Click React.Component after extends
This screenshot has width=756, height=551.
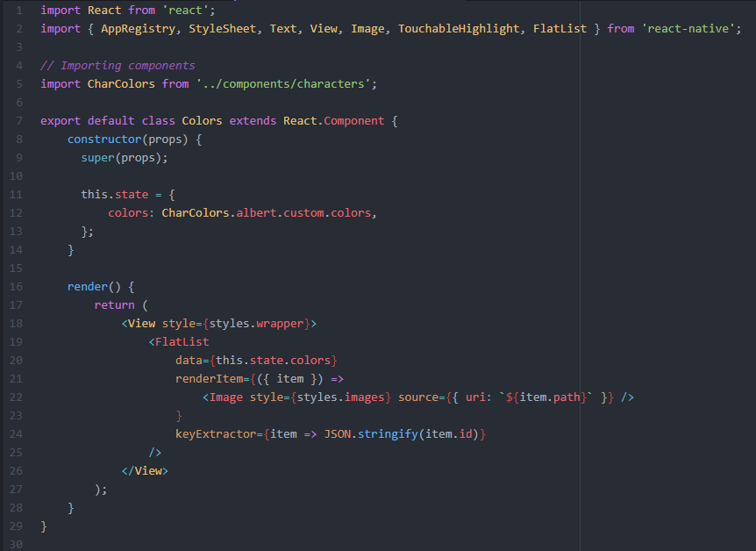click(x=333, y=120)
